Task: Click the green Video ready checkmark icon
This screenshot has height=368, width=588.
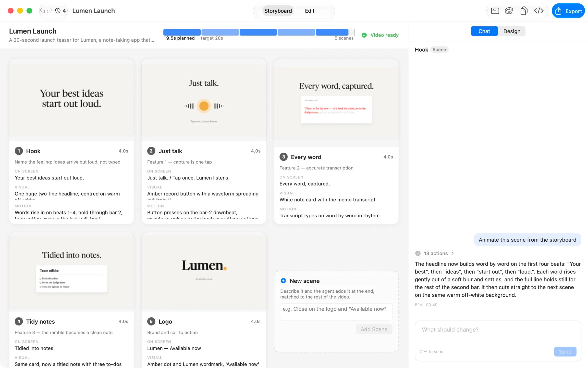Action: pos(364,35)
